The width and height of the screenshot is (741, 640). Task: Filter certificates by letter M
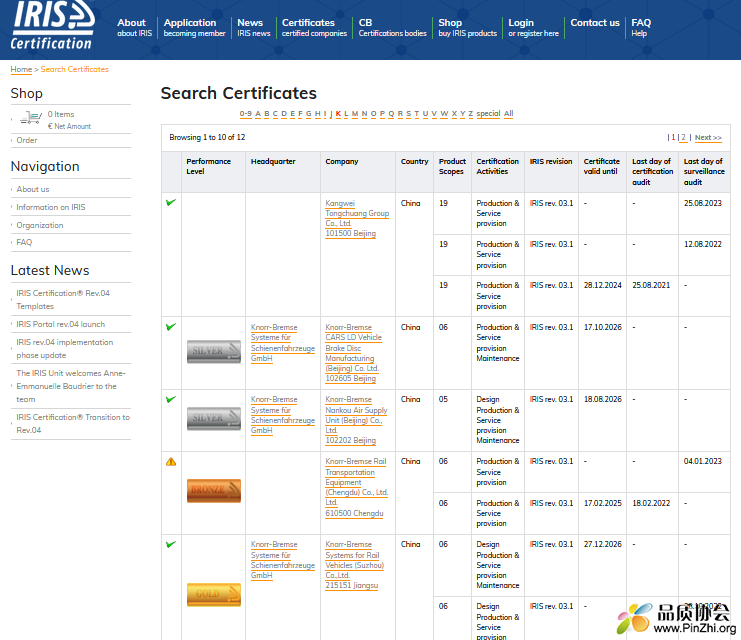[355, 113]
